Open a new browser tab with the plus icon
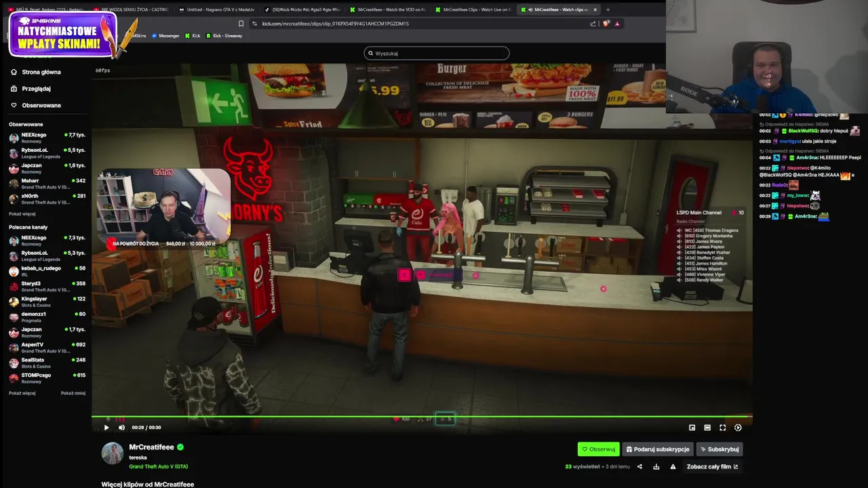Screen dimensions: 868x488 [608, 9]
